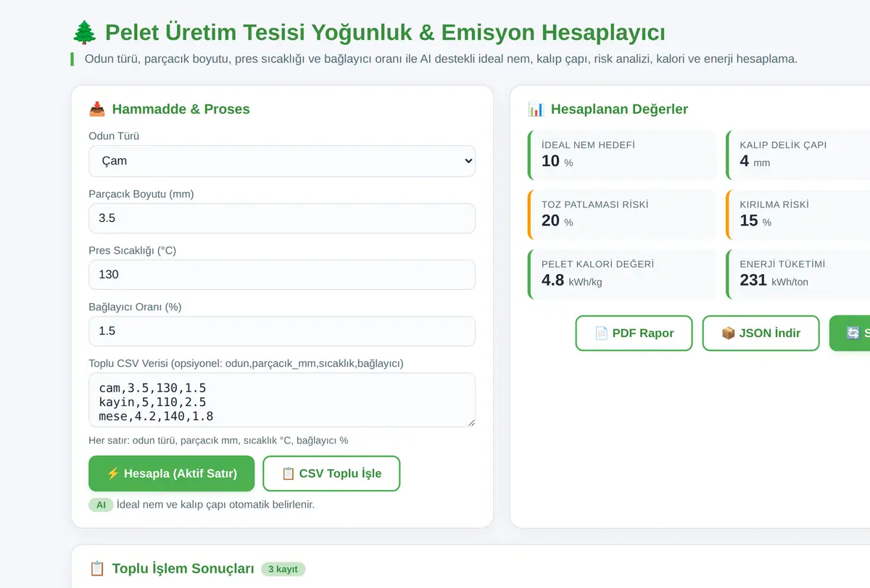The image size is (870, 588).
Task: Click the Pelet Kalori Değeri 4.8 kWh/kg
Action: coord(572,280)
